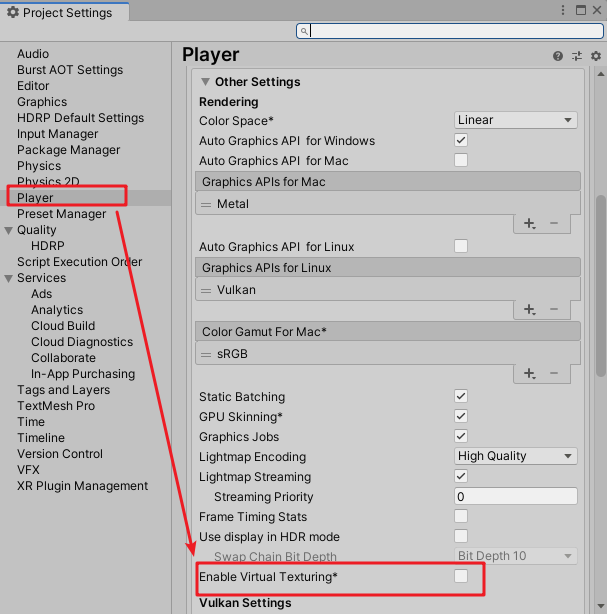Select the Vulkan entry in Linux APIs
The width and height of the screenshot is (607, 614).
tap(388, 290)
